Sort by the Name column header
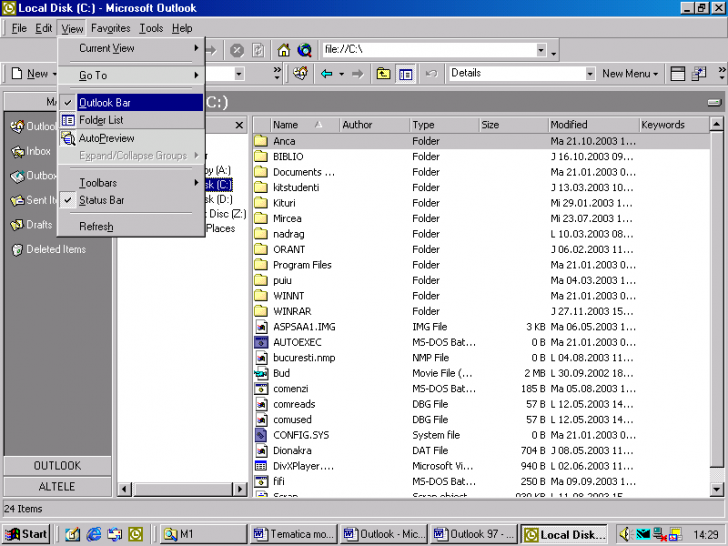 click(305, 125)
